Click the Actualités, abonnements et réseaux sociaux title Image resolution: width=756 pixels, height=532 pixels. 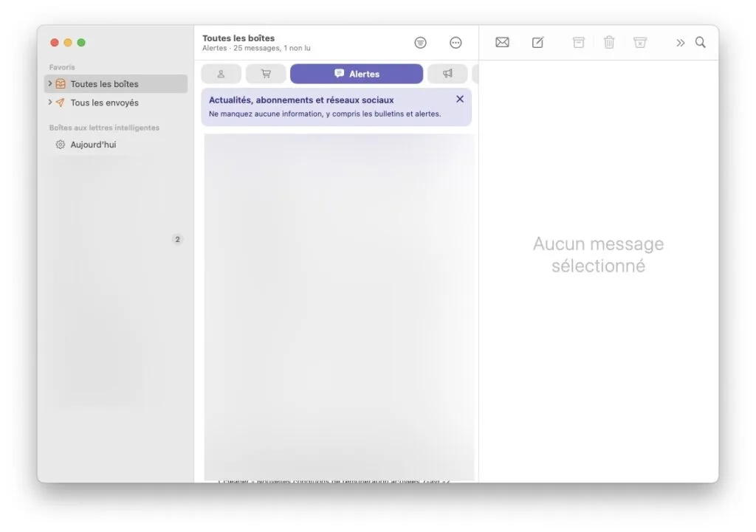301,100
